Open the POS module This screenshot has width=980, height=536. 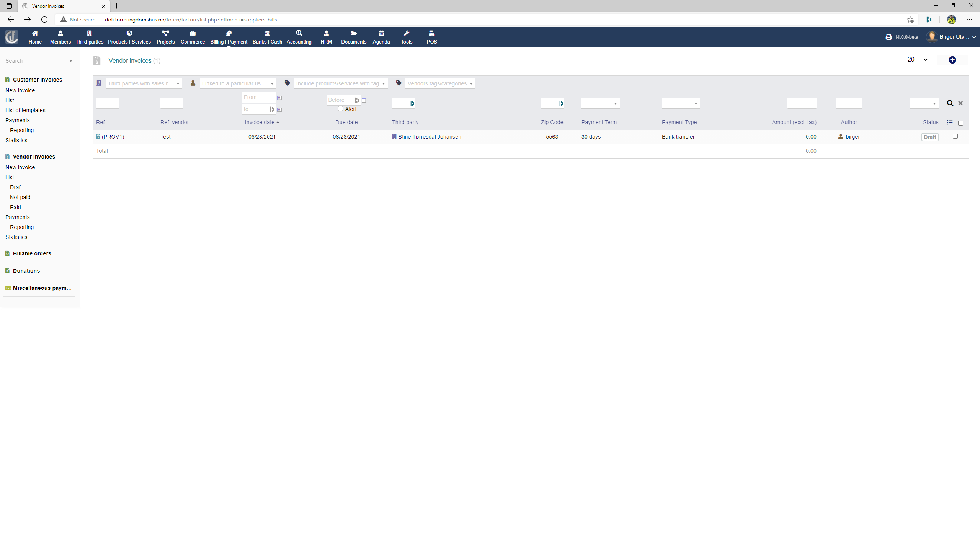[x=431, y=37]
